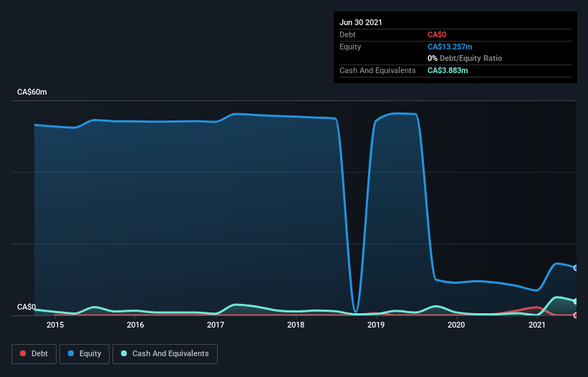This screenshot has width=588, height=377.
Task: Click the teal Cash data point marker
Action: click(576, 302)
